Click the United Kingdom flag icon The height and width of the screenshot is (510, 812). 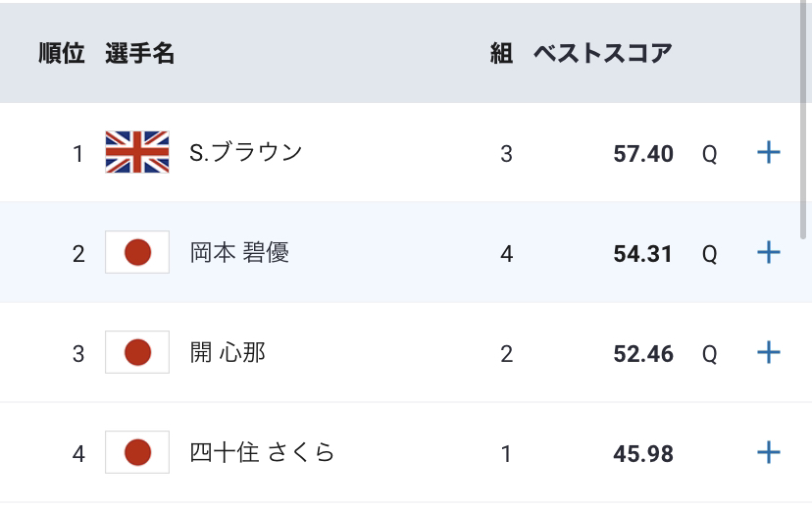137,152
